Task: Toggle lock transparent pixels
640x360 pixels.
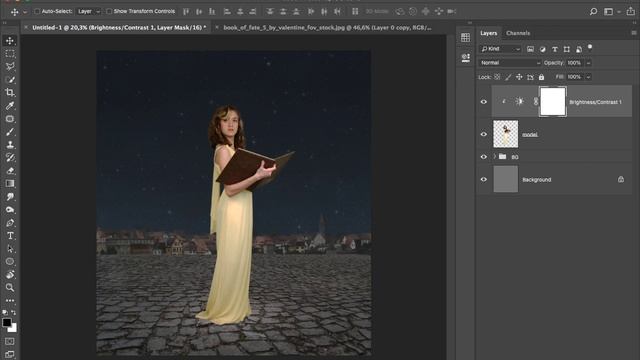Action: coord(497,77)
